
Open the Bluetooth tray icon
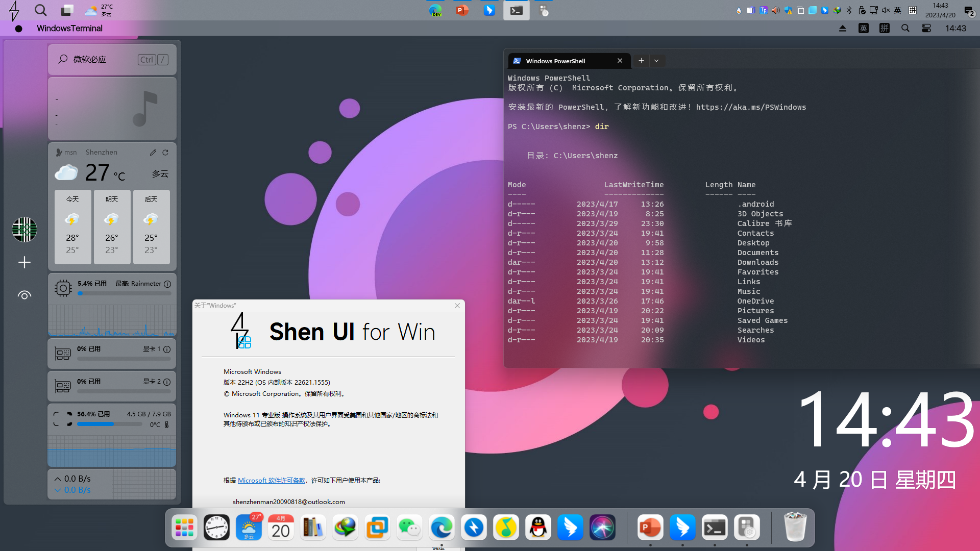[849, 10]
